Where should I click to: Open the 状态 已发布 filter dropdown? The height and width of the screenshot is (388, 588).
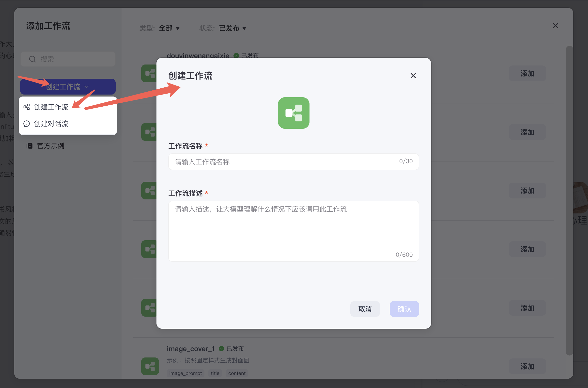click(x=232, y=28)
